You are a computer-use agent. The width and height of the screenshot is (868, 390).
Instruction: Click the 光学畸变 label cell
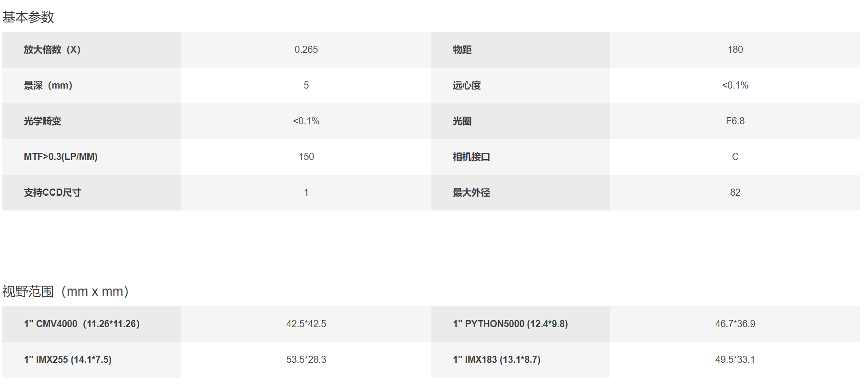tap(92, 121)
